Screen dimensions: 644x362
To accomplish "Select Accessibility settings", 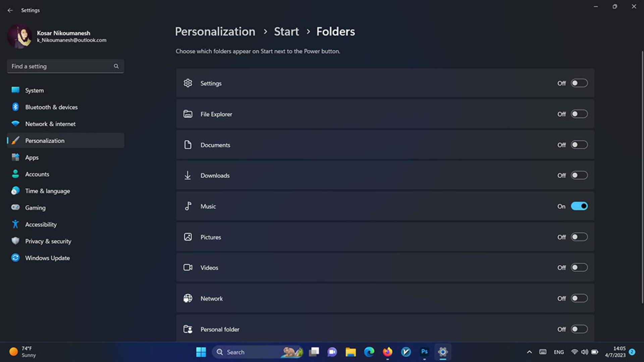I will click(x=41, y=224).
